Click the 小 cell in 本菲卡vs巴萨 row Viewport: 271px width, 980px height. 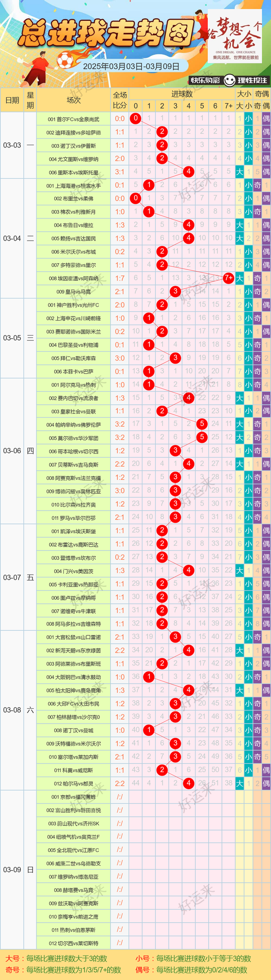pyautogui.click(x=248, y=371)
